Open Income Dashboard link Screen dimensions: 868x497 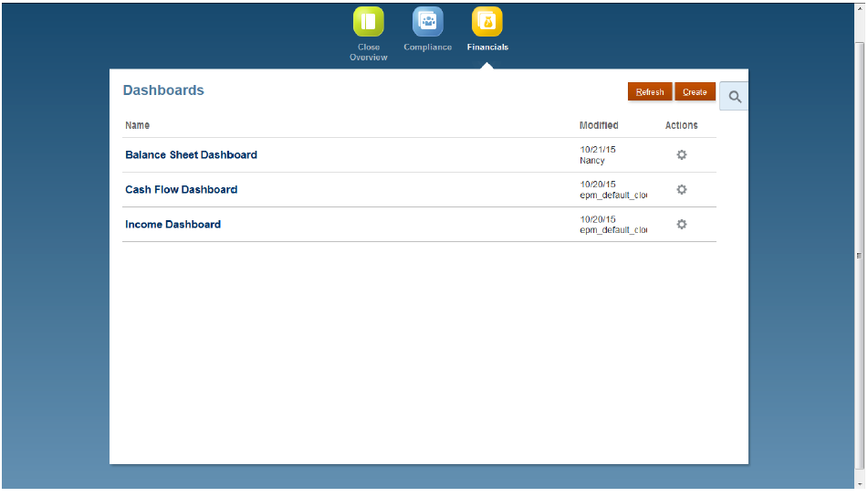pyautogui.click(x=173, y=225)
